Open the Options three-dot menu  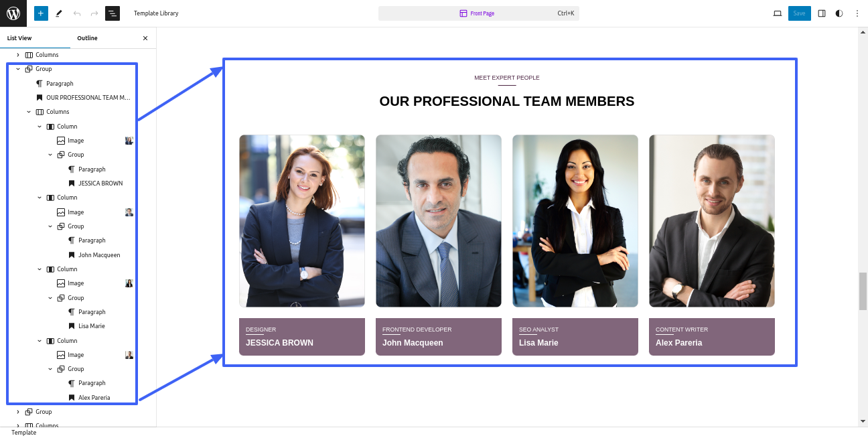[857, 13]
